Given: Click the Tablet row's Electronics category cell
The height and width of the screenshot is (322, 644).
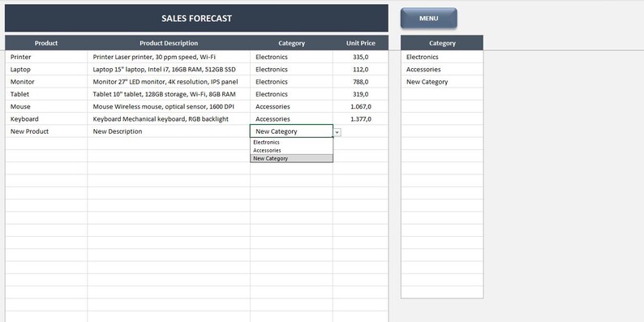Looking at the screenshot, I should coord(291,94).
